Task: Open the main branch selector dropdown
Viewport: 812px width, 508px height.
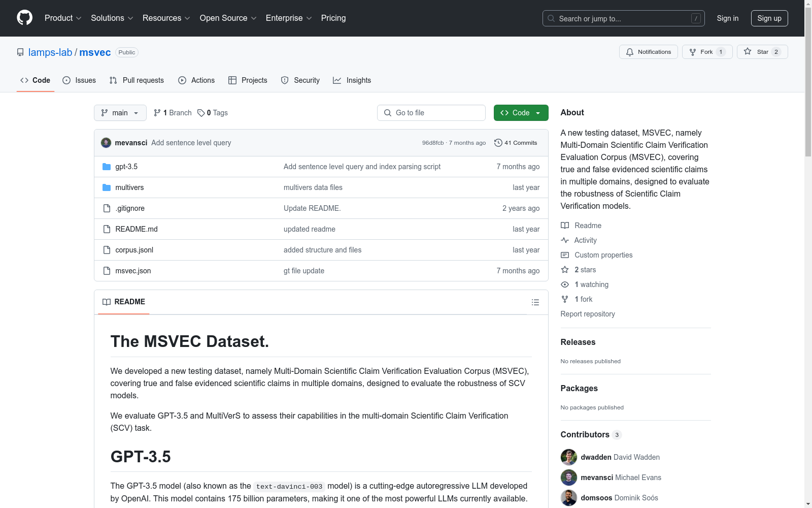Action: click(120, 113)
